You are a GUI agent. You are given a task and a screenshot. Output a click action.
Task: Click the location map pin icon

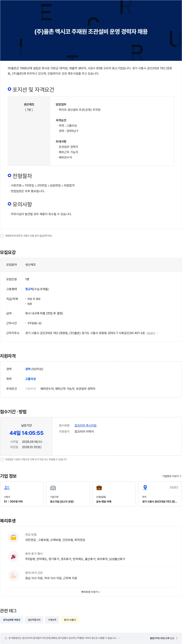(145, 488)
